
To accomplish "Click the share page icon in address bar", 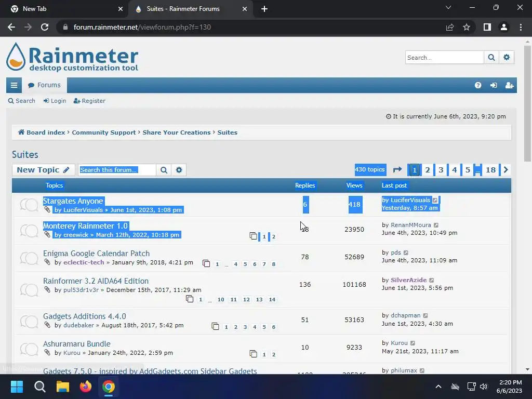I will 450,27.
